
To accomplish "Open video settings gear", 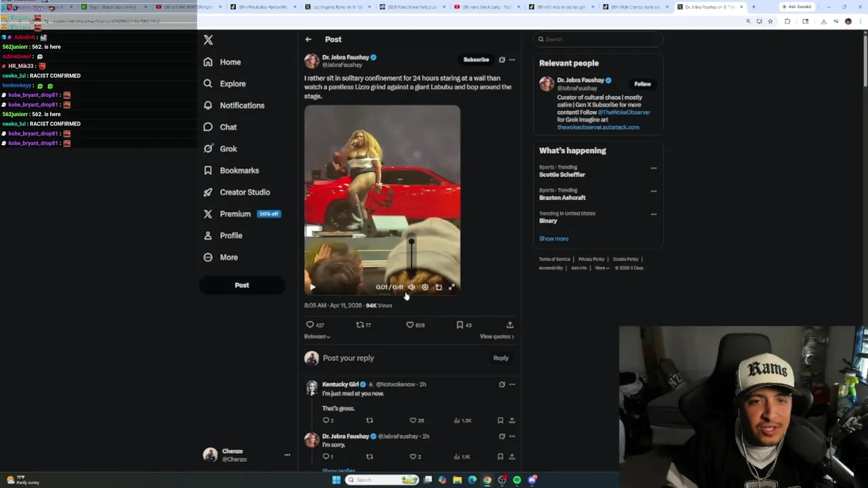I will click(x=425, y=287).
